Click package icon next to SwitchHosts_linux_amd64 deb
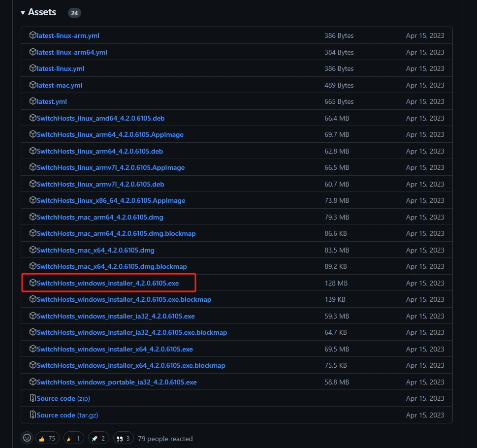 coord(33,118)
